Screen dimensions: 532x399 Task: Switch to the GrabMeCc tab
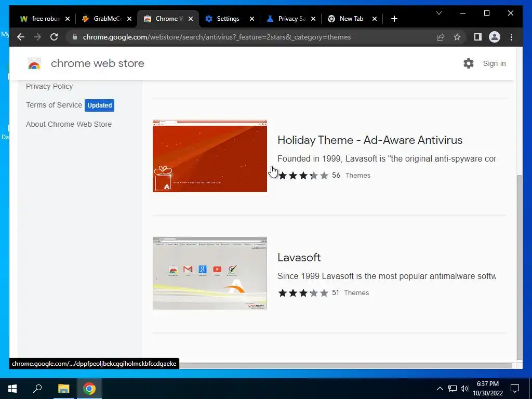click(x=107, y=19)
